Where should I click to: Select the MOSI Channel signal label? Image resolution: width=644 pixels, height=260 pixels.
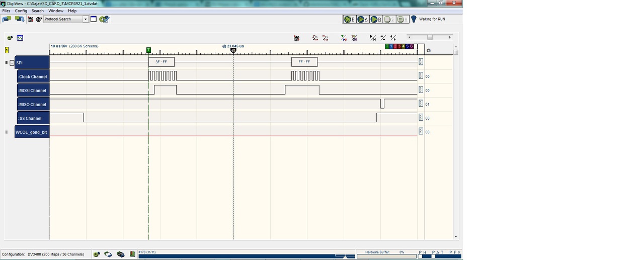click(x=33, y=91)
